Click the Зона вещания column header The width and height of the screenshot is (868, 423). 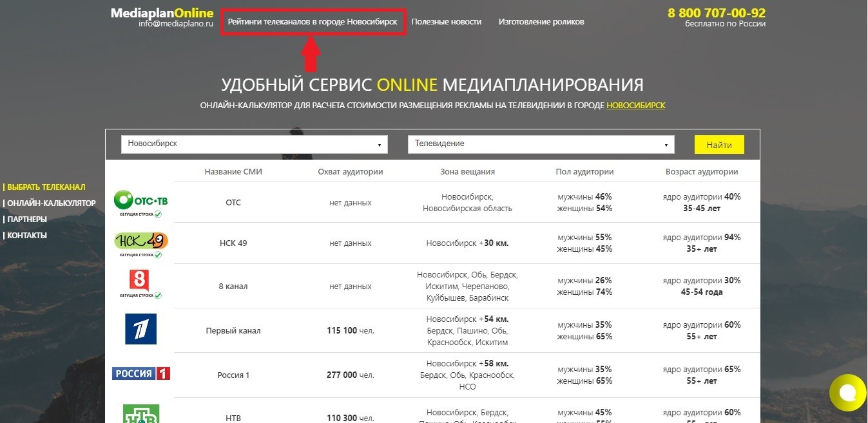(x=468, y=172)
